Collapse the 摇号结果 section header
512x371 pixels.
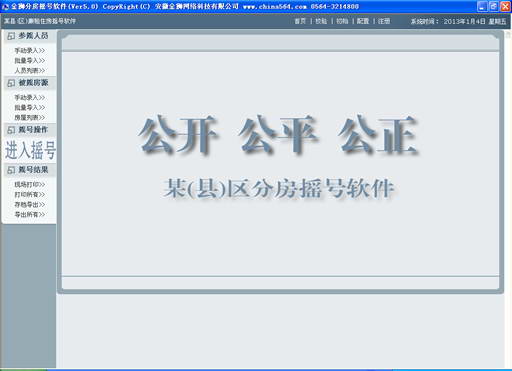click(29, 170)
